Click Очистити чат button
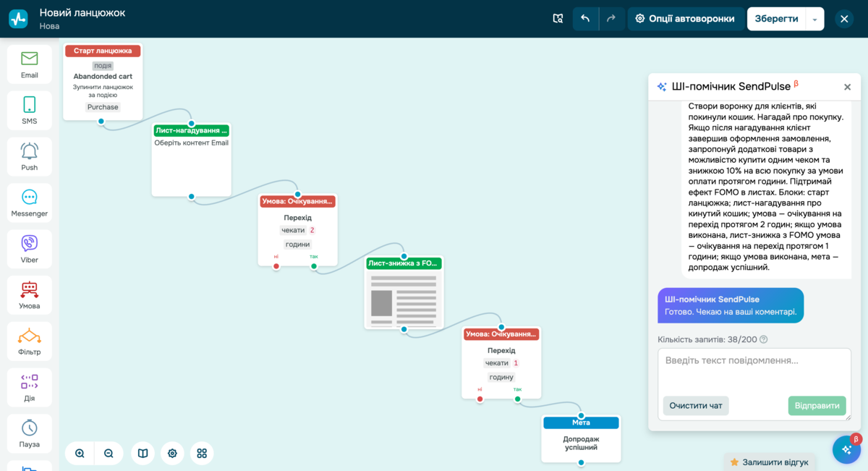868x471 pixels. click(x=696, y=405)
